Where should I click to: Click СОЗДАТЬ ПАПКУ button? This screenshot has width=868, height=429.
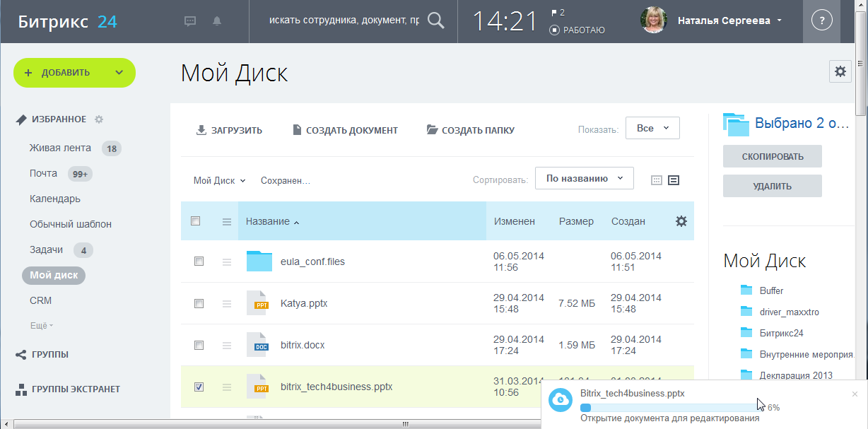[471, 130]
